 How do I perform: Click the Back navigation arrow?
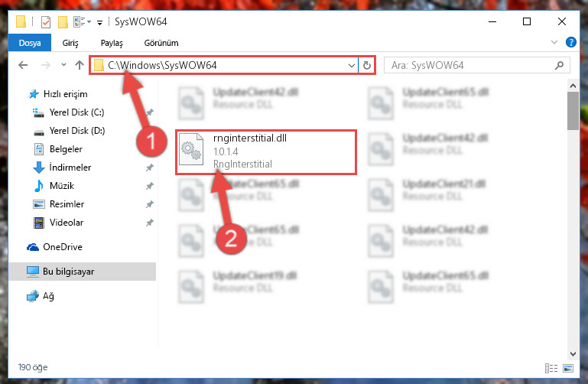(23, 65)
